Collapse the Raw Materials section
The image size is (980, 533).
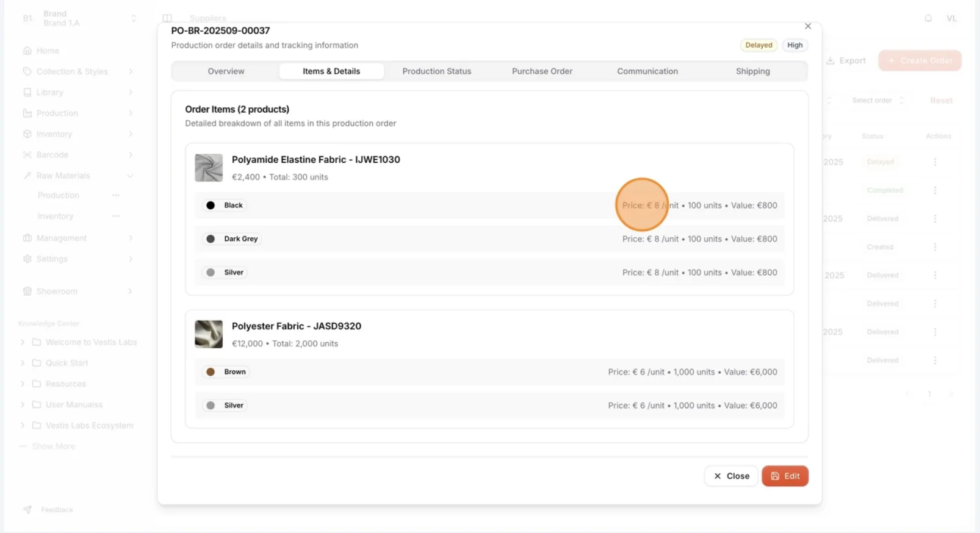point(131,176)
